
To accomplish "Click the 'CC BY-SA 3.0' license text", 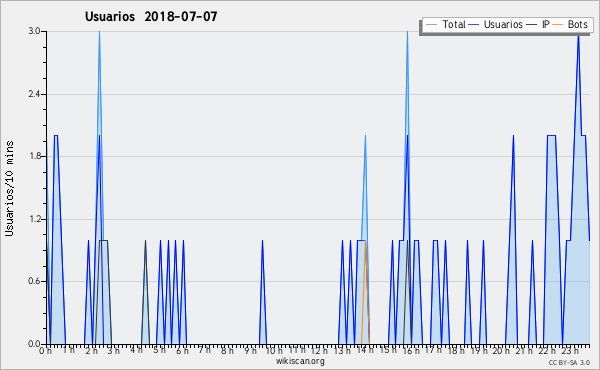I will pos(569,362).
